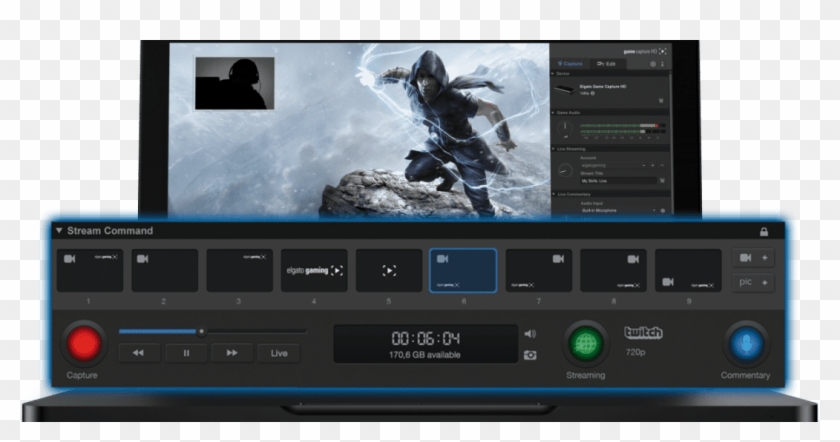
Task: Open the vertical dots menu by Edit tab
Action: [x=663, y=64]
